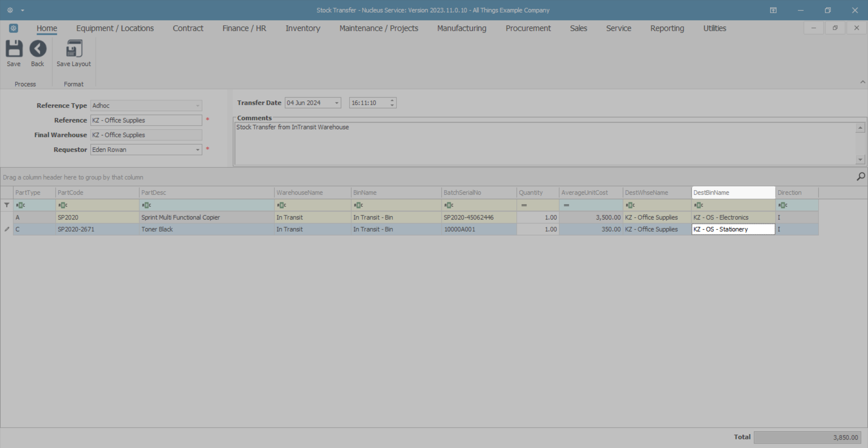The width and height of the screenshot is (868, 448).
Task: Open the Procurement menu
Action: pyautogui.click(x=528, y=28)
